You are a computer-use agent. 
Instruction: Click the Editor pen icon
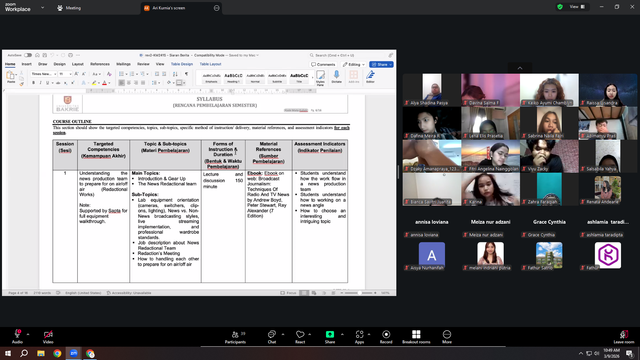[x=370, y=76]
